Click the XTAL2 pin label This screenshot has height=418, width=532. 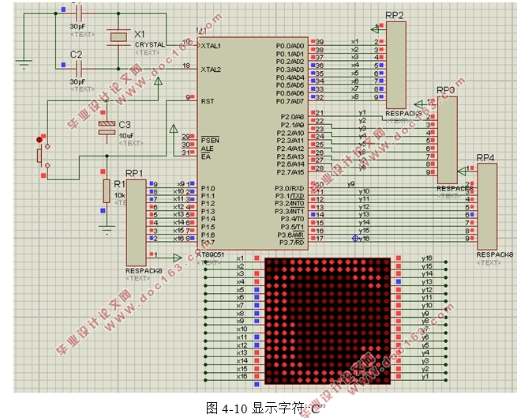[x=211, y=70]
